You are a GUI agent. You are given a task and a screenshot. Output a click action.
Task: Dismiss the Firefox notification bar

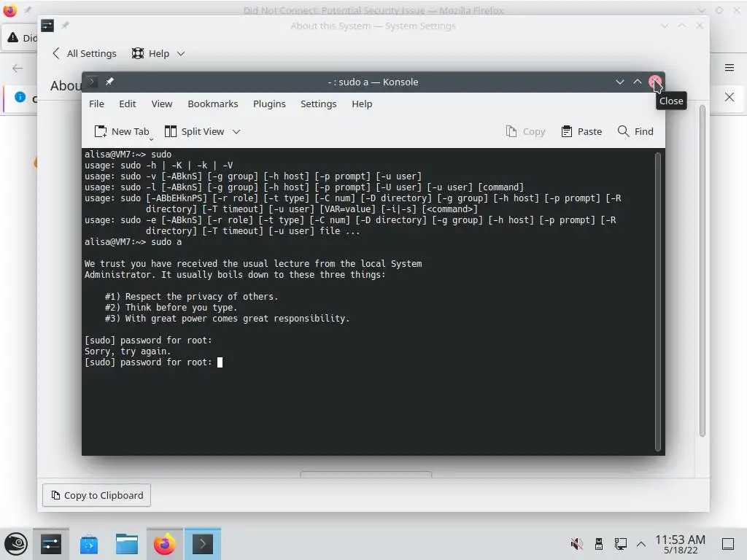729,97
